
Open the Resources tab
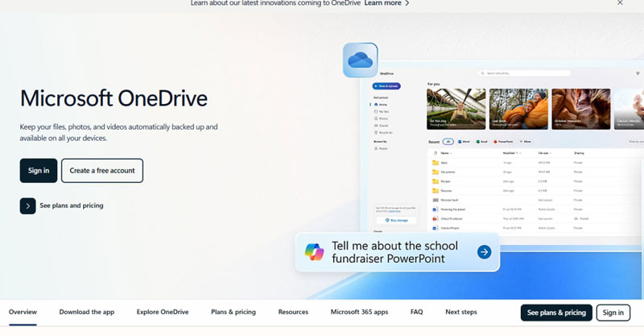click(293, 312)
